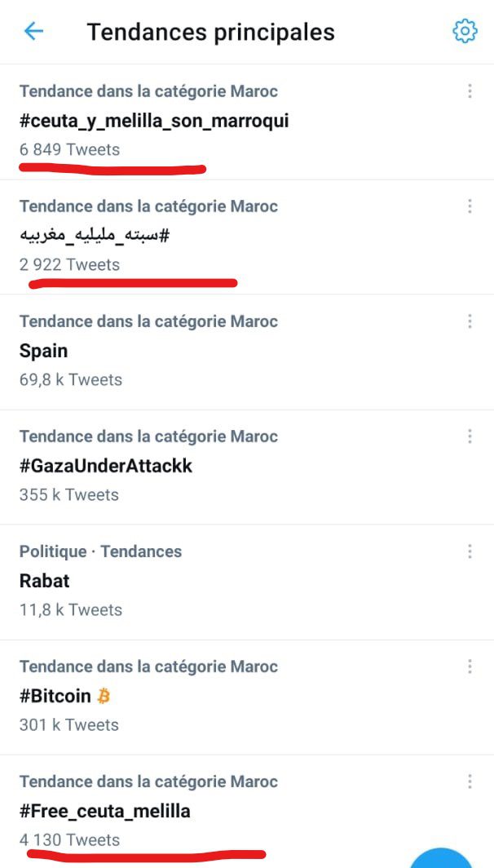Open trends settings gear icon

pos(465,32)
